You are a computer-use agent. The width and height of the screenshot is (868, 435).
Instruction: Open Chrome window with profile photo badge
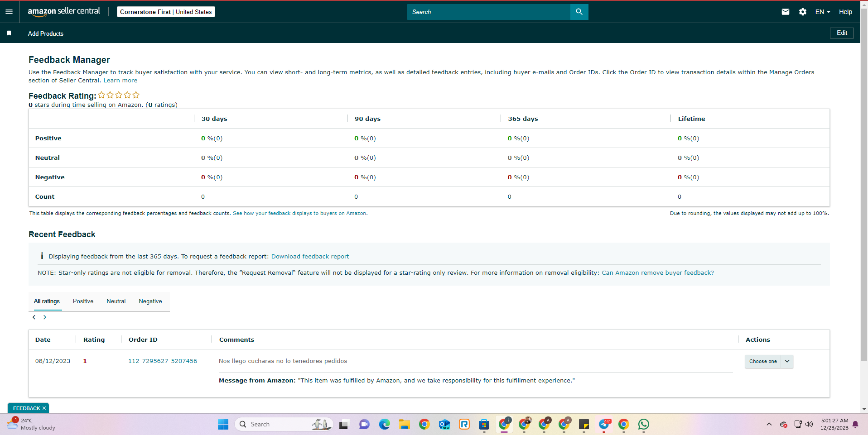524,424
